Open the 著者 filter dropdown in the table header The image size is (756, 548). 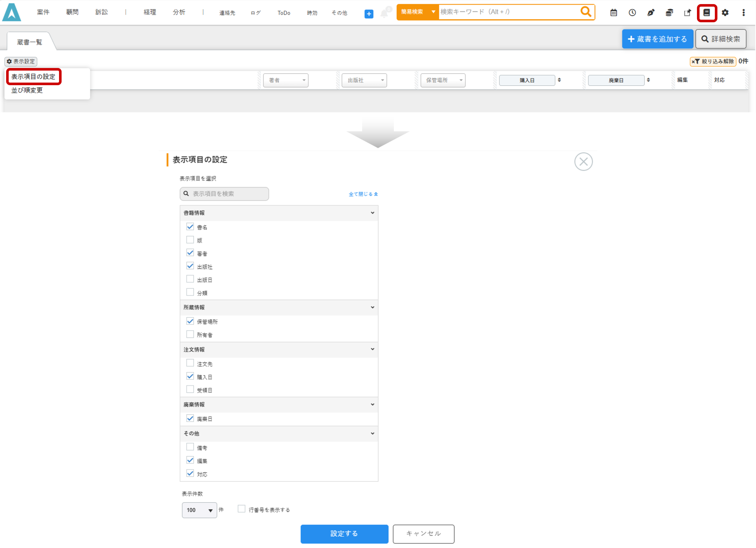pyautogui.click(x=286, y=80)
